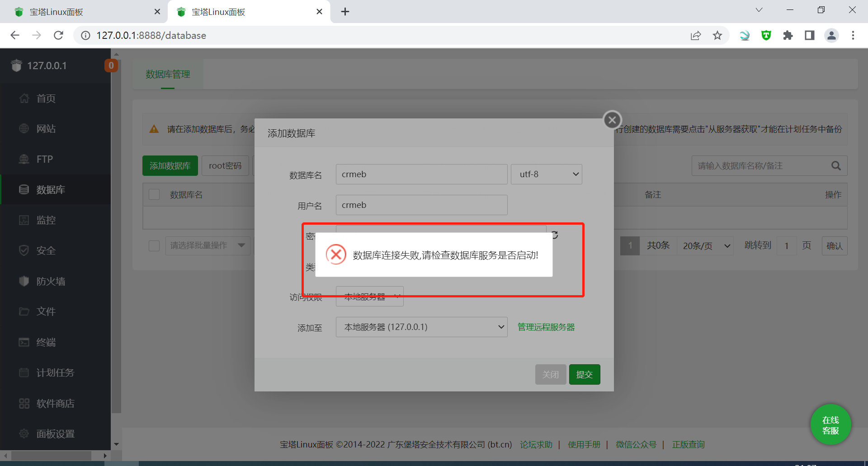This screenshot has height=466, width=868.
Task: Click the browser back arrow
Action: [x=15, y=35]
